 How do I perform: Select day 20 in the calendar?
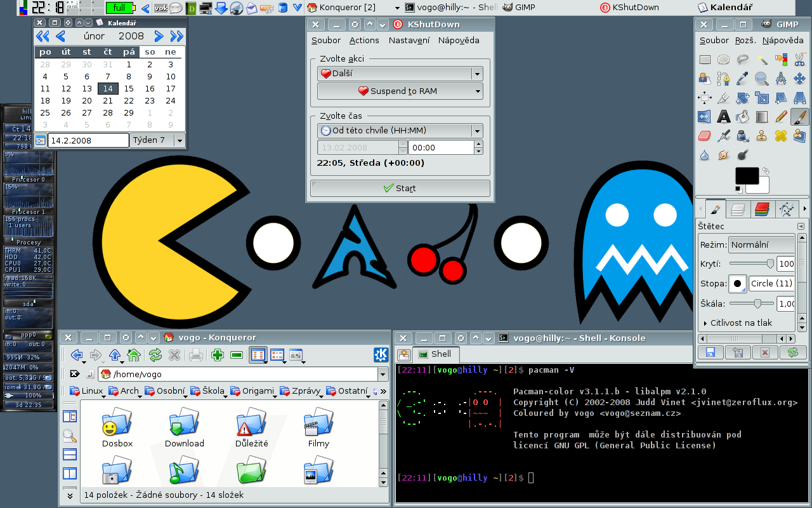pos(87,100)
